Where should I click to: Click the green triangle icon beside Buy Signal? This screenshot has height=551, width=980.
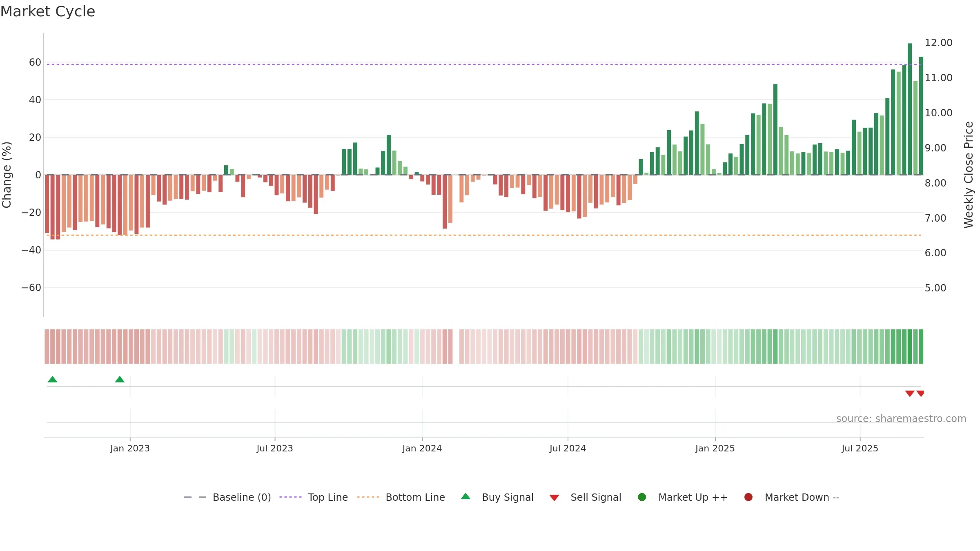tap(465, 496)
